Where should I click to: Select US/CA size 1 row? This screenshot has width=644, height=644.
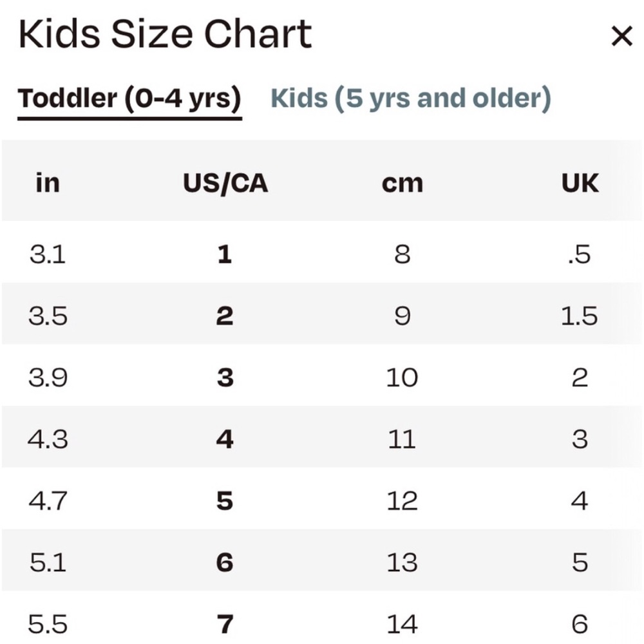click(322, 252)
